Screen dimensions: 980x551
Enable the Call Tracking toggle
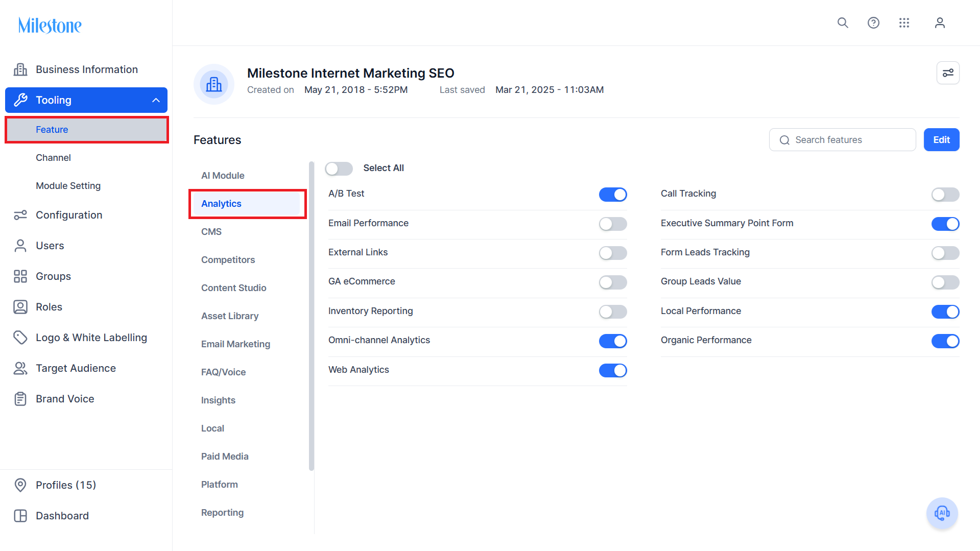click(945, 195)
